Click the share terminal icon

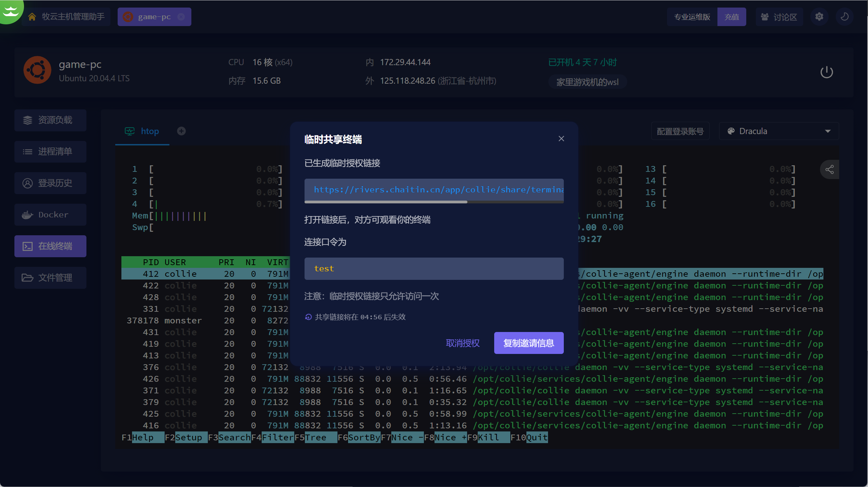click(x=830, y=169)
